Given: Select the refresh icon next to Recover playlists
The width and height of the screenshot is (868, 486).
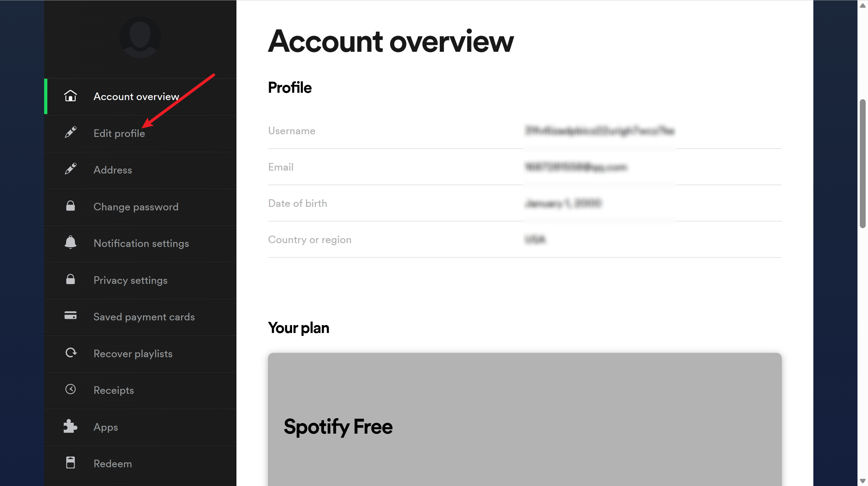Looking at the screenshot, I should [71, 353].
